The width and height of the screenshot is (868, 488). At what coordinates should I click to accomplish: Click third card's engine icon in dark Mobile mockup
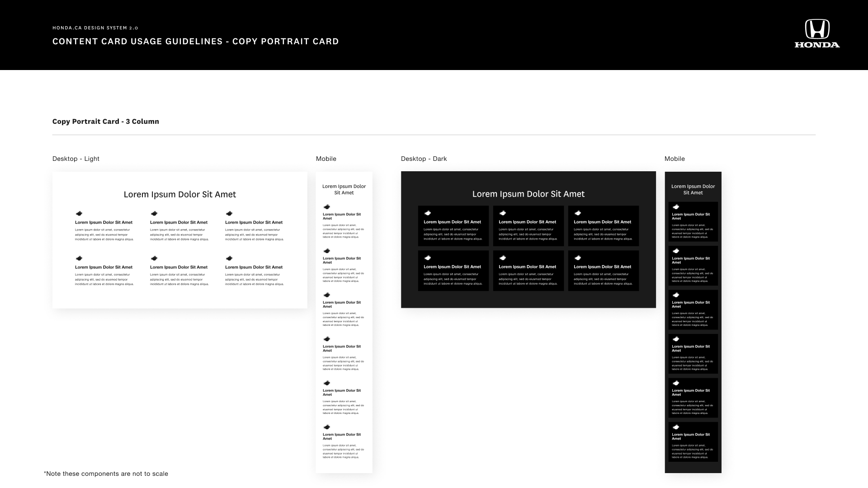click(x=675, y=295)
